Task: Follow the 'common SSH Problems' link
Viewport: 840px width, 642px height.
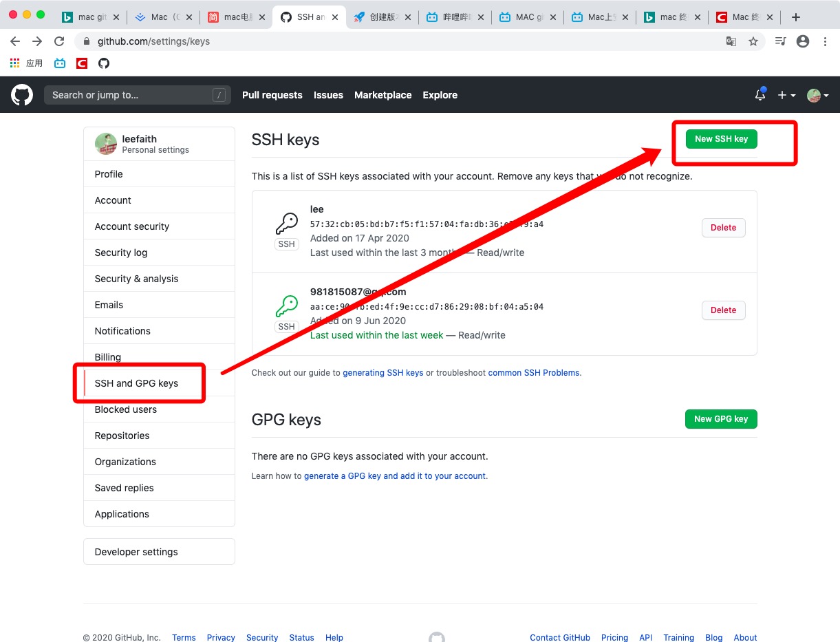Action: click(535, 373)
